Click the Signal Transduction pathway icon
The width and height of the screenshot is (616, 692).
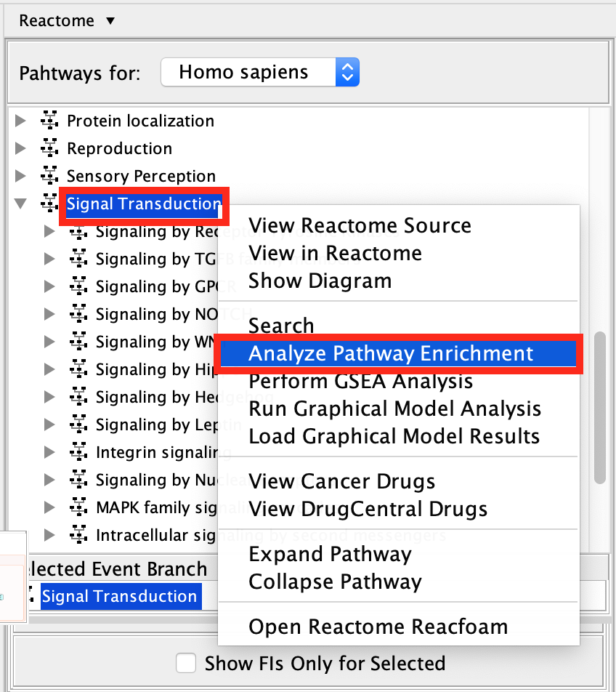[49, 204]
